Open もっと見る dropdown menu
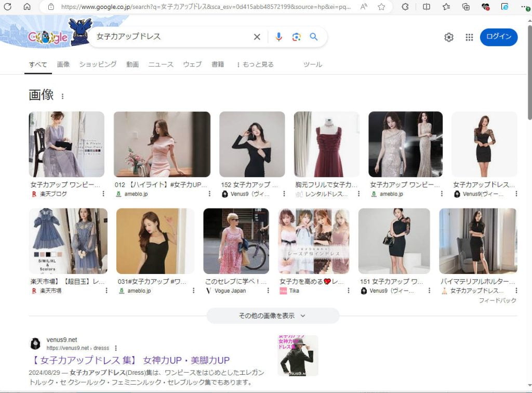Viewport: 532px width, 393px height. pyautogui.click(x=255, y=64)
